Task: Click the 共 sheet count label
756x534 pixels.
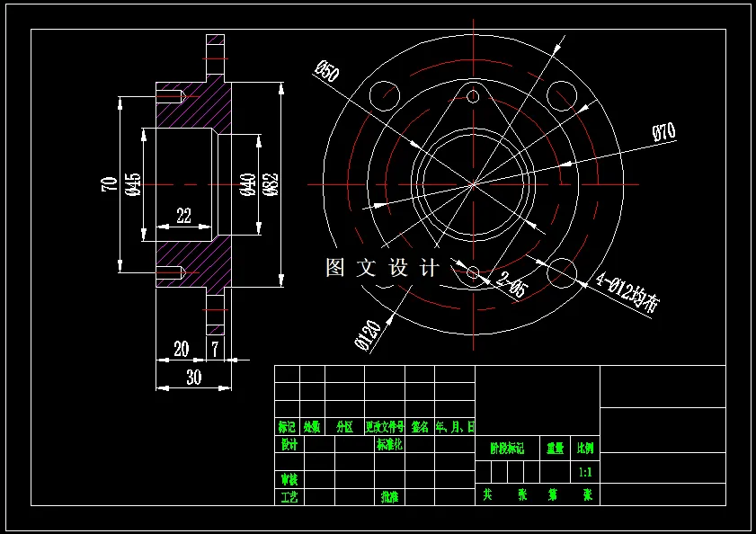Action: (488, 494)
